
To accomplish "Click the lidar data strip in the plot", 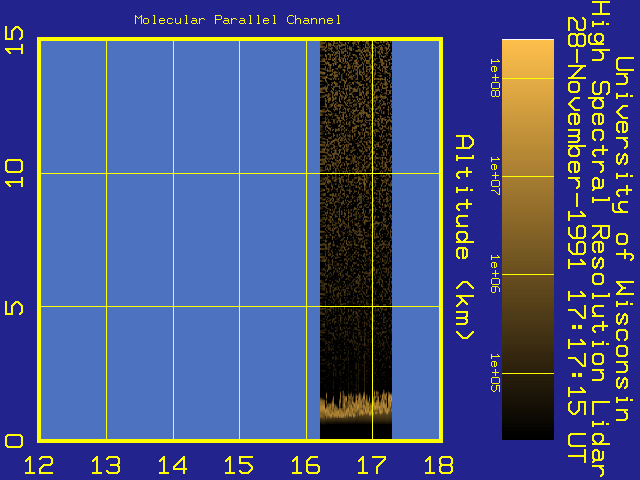I will [x=356, y=240].
